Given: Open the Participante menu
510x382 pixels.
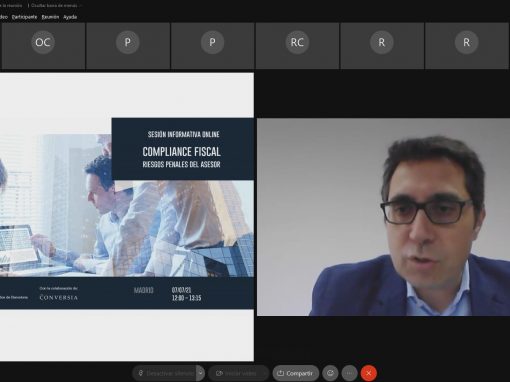Looking at the screenshot, I should point(24,17).
